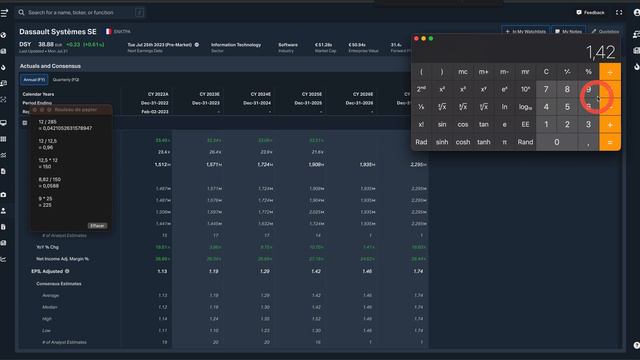Click the ln key in Calculator

(504, 107)
